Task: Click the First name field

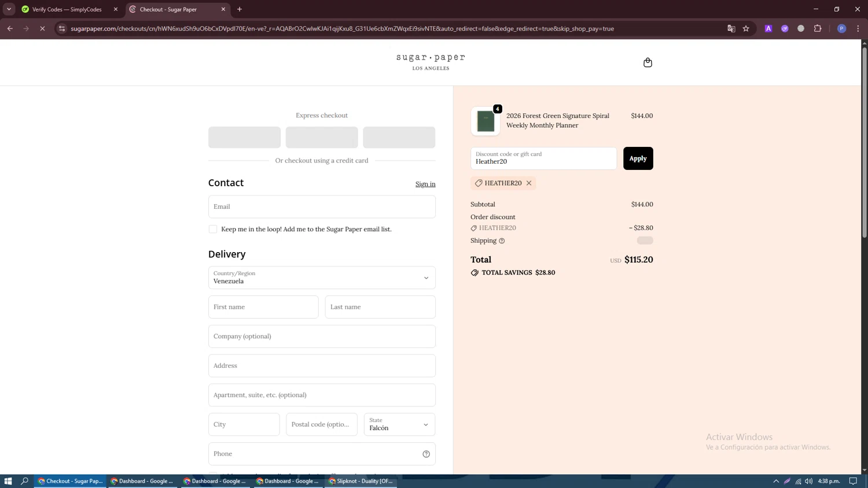Action: coord(263,307)
